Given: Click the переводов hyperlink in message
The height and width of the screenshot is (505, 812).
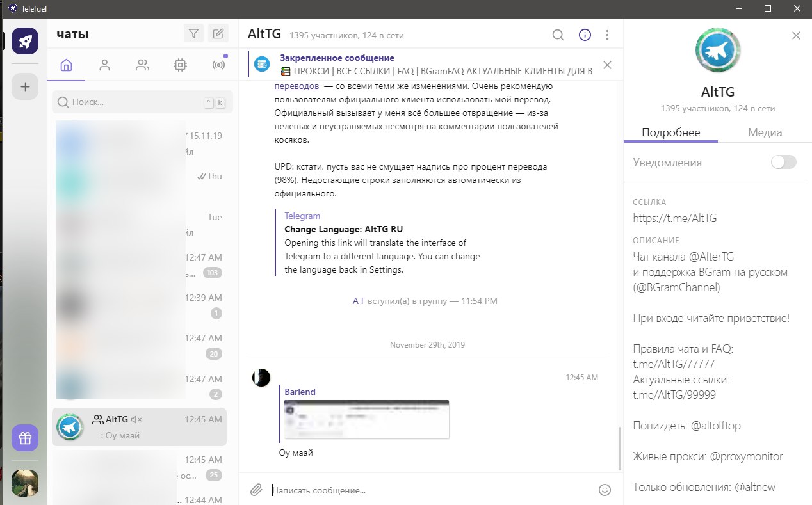Looking at the screenshot, I should click(296, 85).
